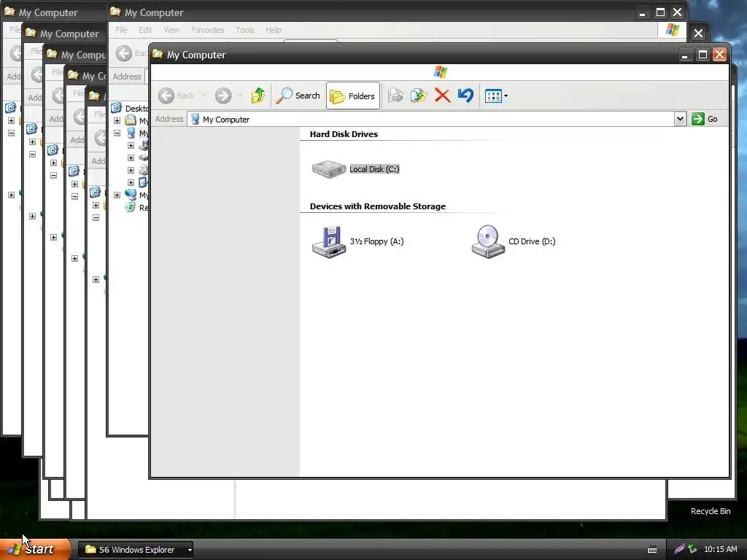Go up one folder level
The width and height of the screenshot is (747, 560).
click(x=258, y=96)
